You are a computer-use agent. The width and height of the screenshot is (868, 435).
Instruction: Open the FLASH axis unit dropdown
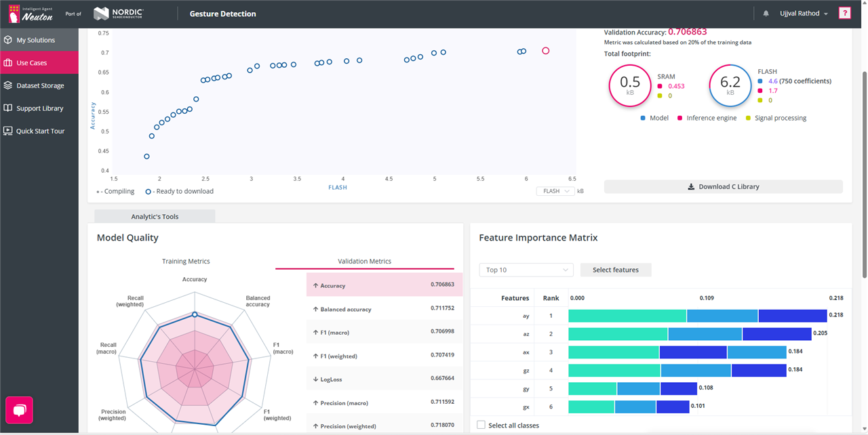point(555,191)
